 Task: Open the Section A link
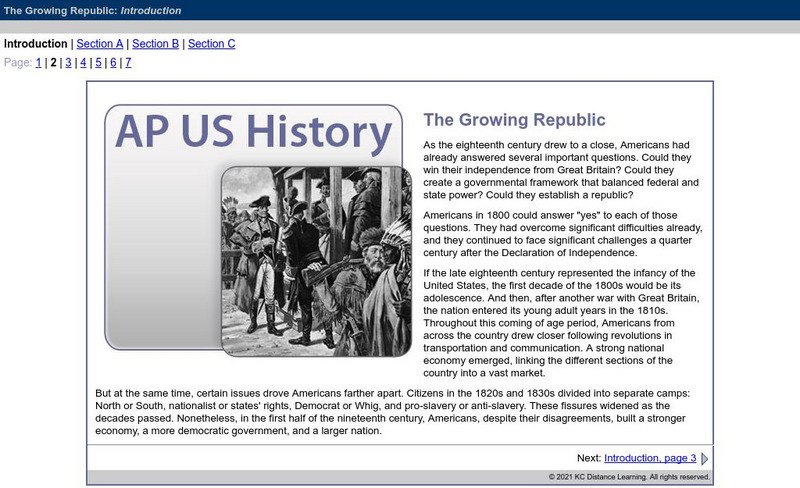click(99, 44)
